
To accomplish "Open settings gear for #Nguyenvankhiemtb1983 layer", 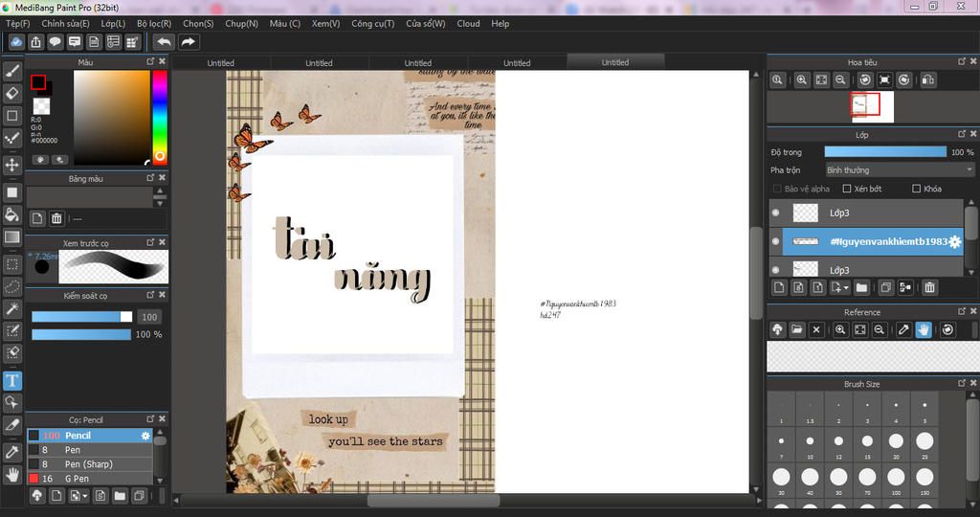I will (x=954, y=242).
